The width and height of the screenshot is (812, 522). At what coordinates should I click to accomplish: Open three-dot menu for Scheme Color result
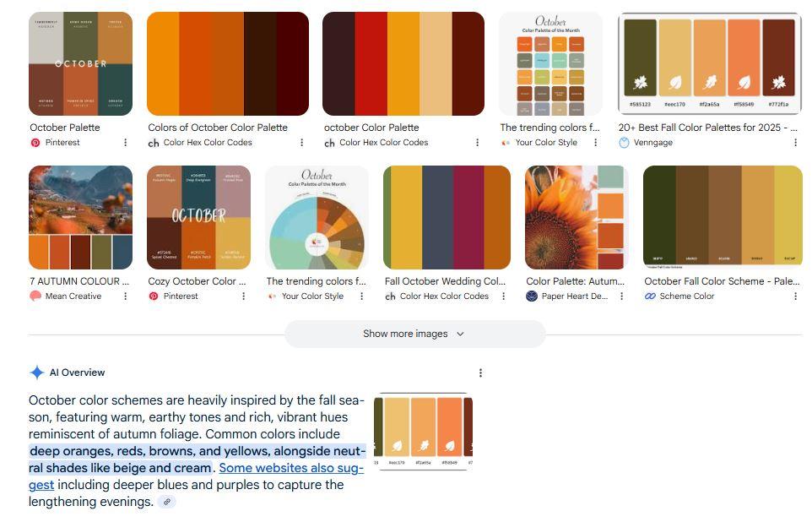795,296
